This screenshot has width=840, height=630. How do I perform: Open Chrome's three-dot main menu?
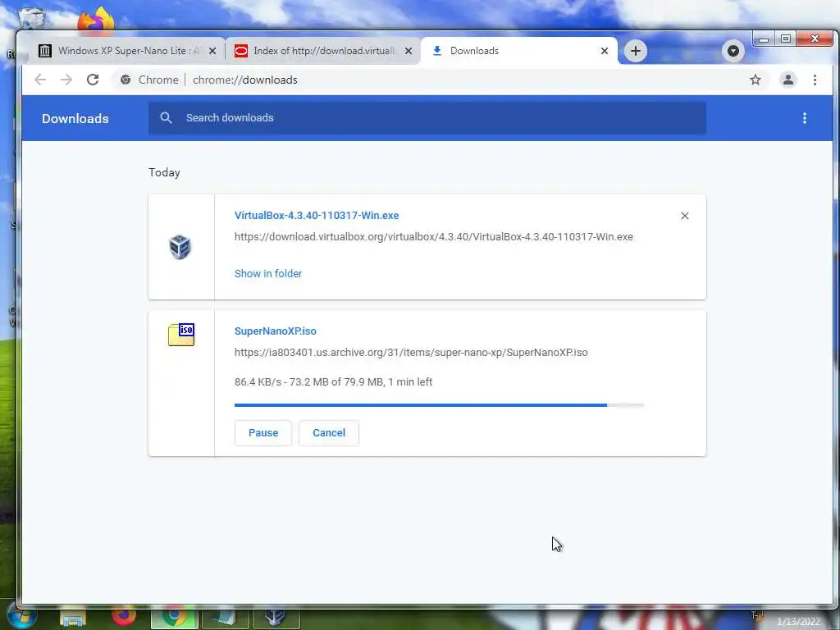coord(815,80)
